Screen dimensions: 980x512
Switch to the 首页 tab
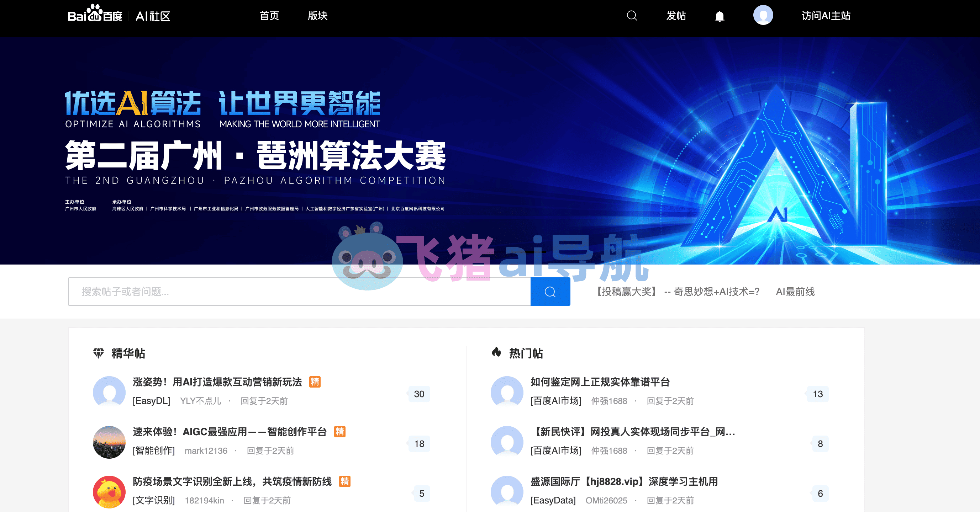(x=269, y=16)
